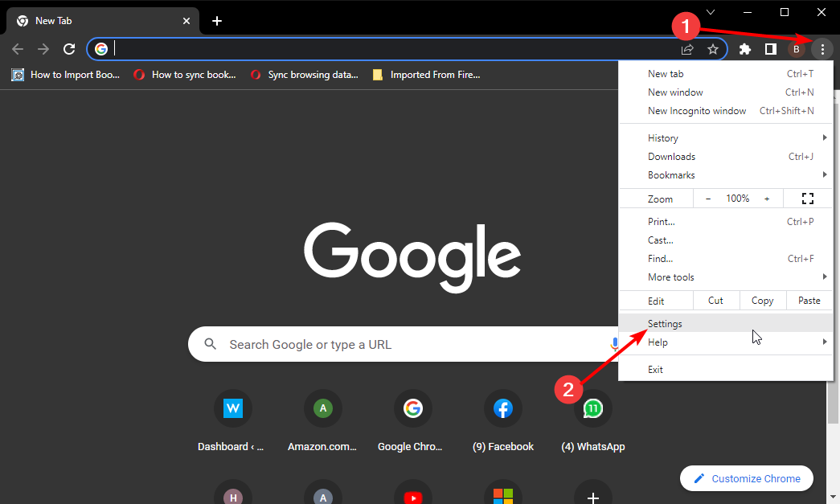840x504 pixels.
Task: Toggle the side panel icon
Action: coord(770,49)
